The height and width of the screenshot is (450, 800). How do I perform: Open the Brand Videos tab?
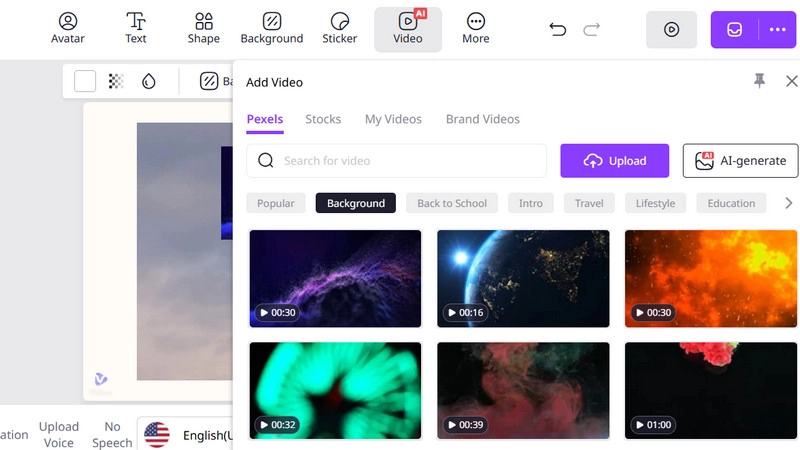tap(483, 119)
